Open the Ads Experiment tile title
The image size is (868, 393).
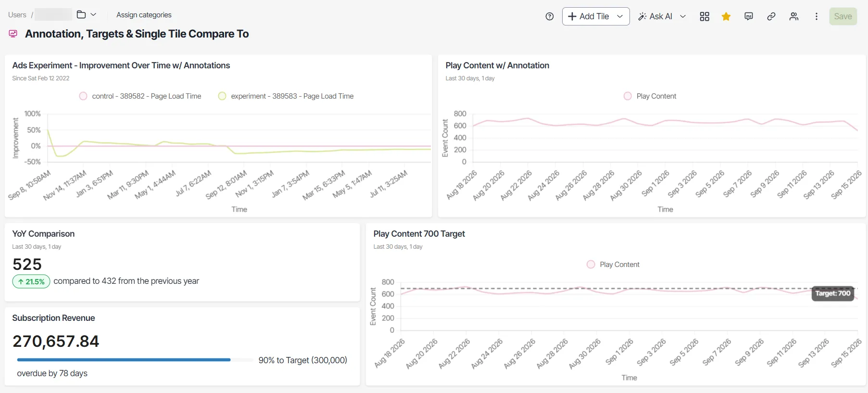click(121, 65)
